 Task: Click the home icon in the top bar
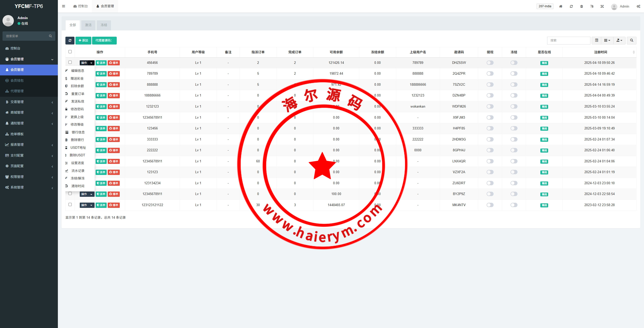(x=561, y=7)
